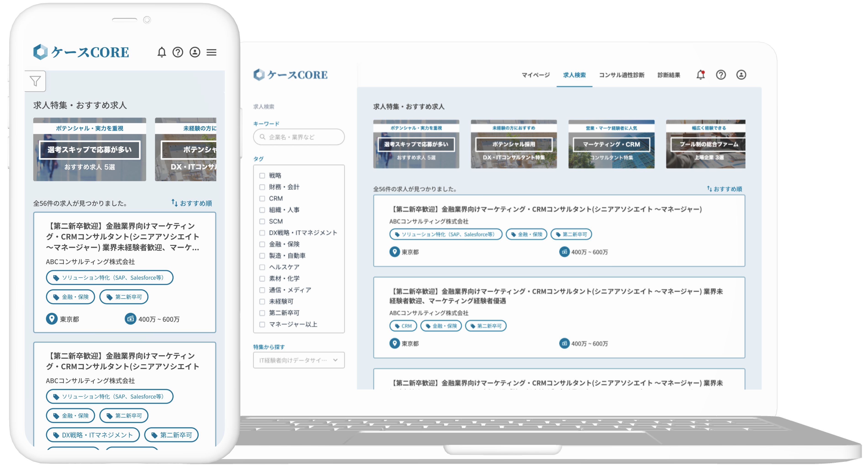Check the 素材・化学 checkbox
The image size is (868, 465).
pos(262,278)
